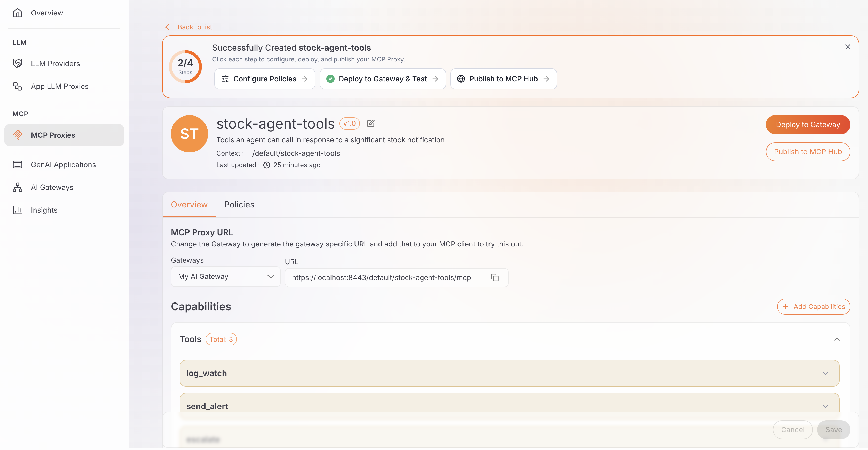Click the Total: 3 tools badge
The width and height of the screenshot is (868, 450).
click(221, 339)
